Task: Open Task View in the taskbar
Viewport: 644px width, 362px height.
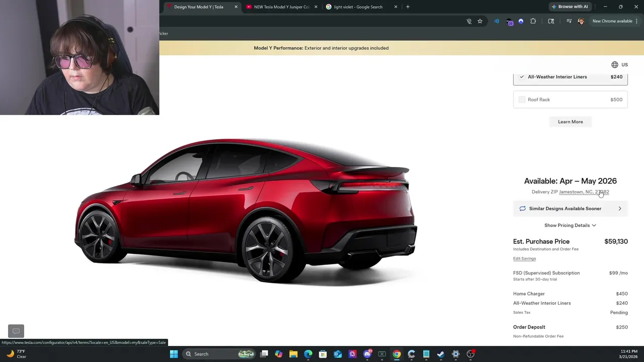Action: (x=264, y=354)
